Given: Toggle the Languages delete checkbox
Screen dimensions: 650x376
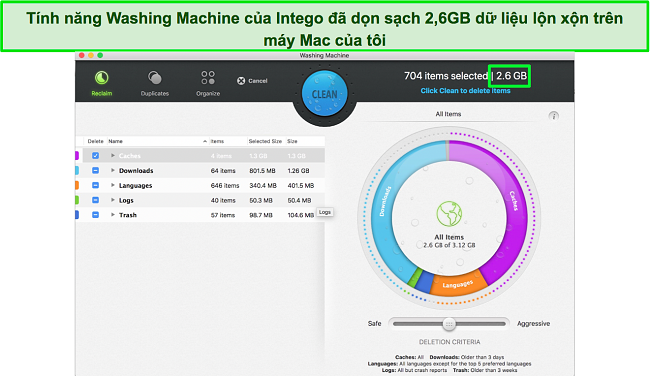Looking at the screenshot, I should tap(95, 185).
